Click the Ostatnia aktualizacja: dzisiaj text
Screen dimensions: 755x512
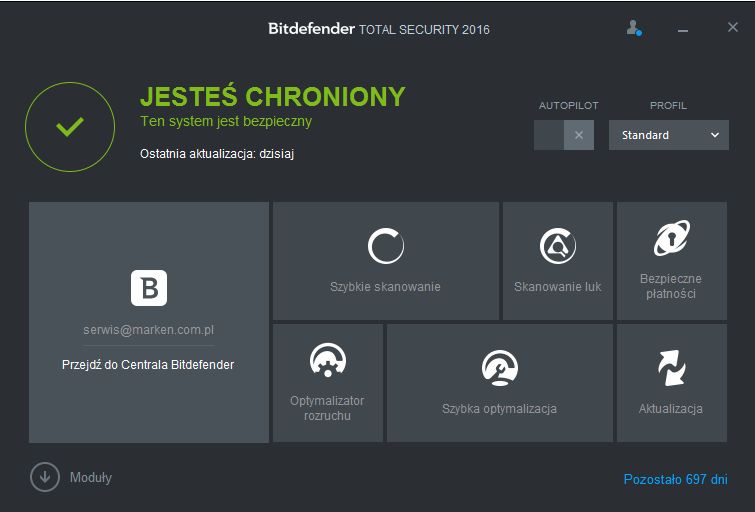(x=217, y=154)
